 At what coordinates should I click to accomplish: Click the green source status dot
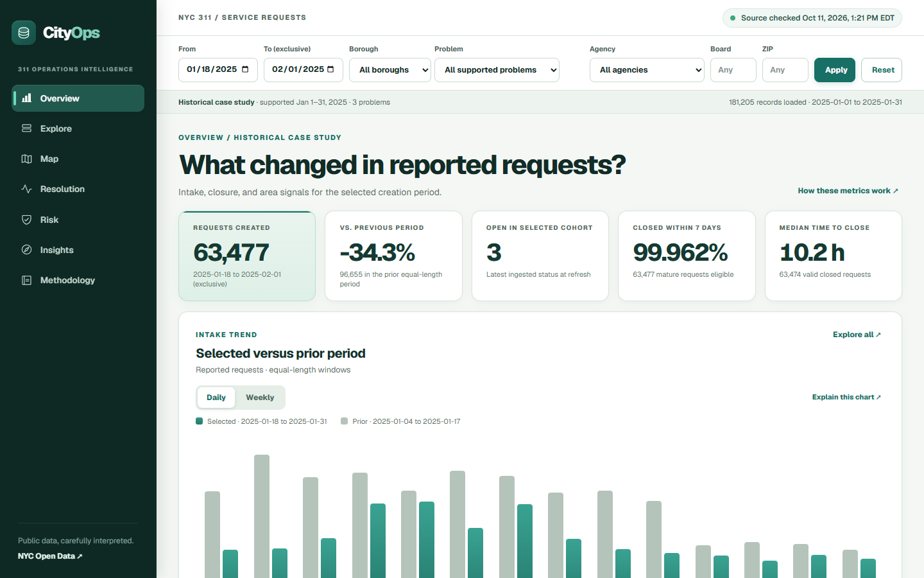733,18
